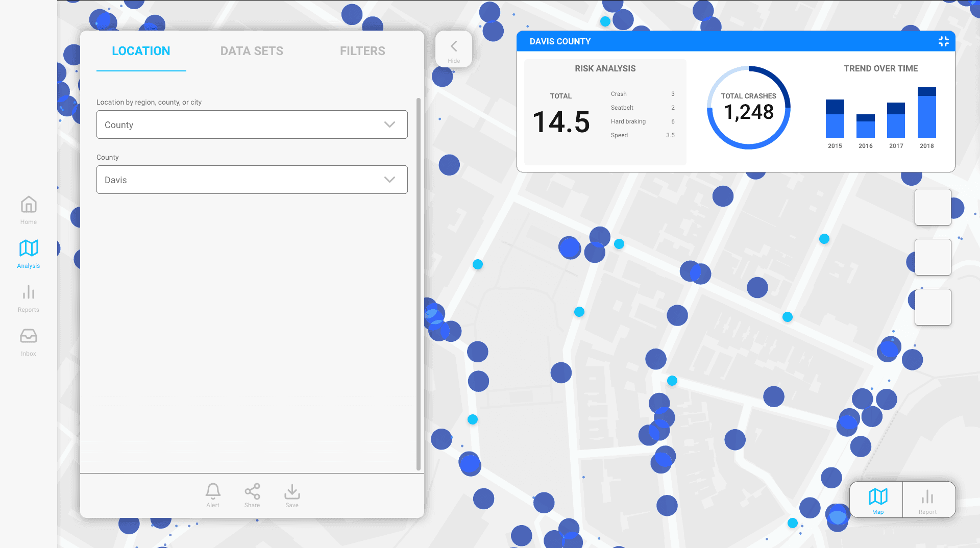Switch to Report view toggle
980x548 pixels.
(927, 500)
